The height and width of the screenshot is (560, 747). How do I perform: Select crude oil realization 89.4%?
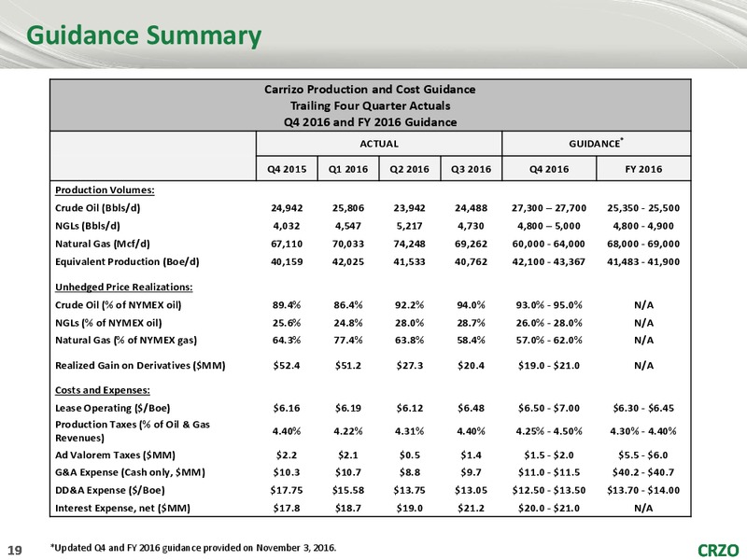[287, 305]
